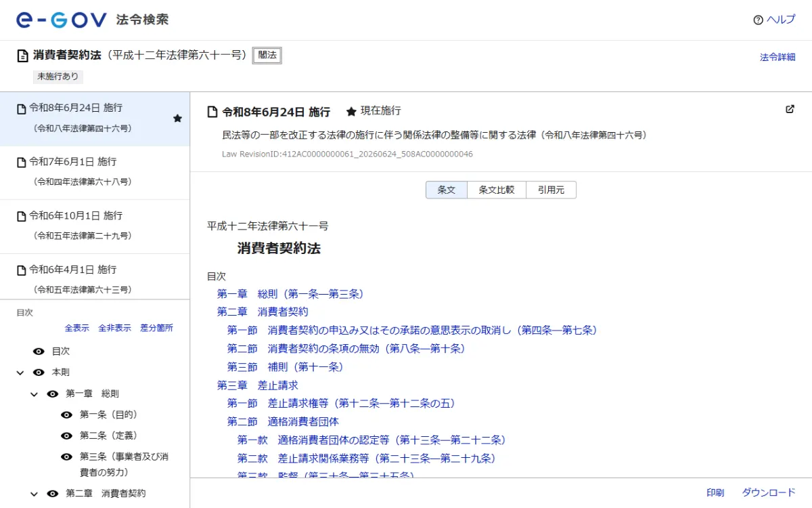Switch to the 条文比較 tab
Image resolution: width=812 pixels, height=508 pixels.
(497, 190)
